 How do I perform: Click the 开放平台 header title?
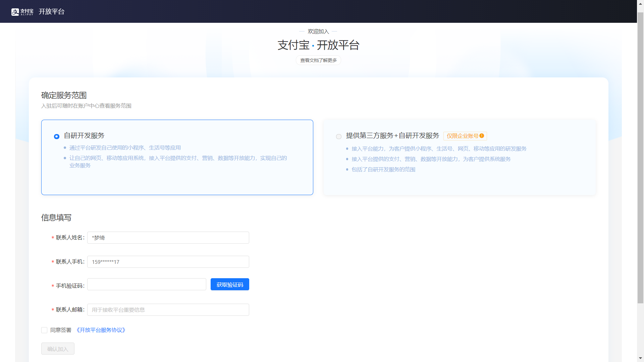point(51,12)
